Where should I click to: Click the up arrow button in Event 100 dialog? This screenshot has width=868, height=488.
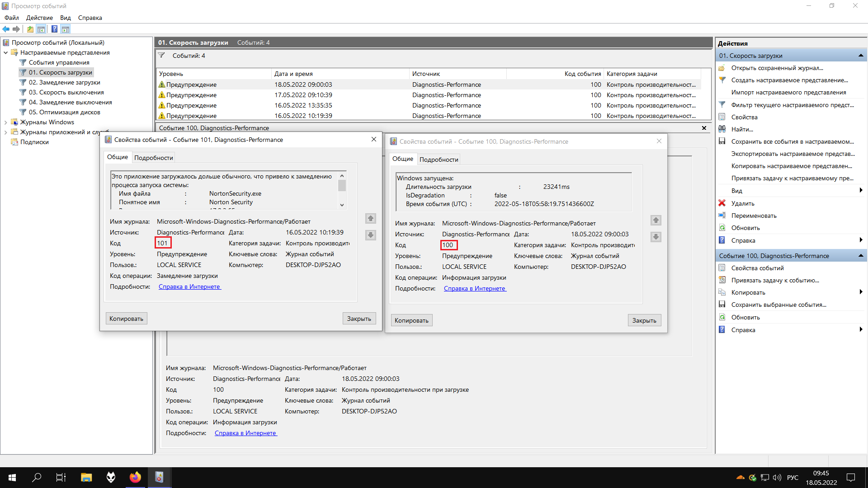[656, 221]
